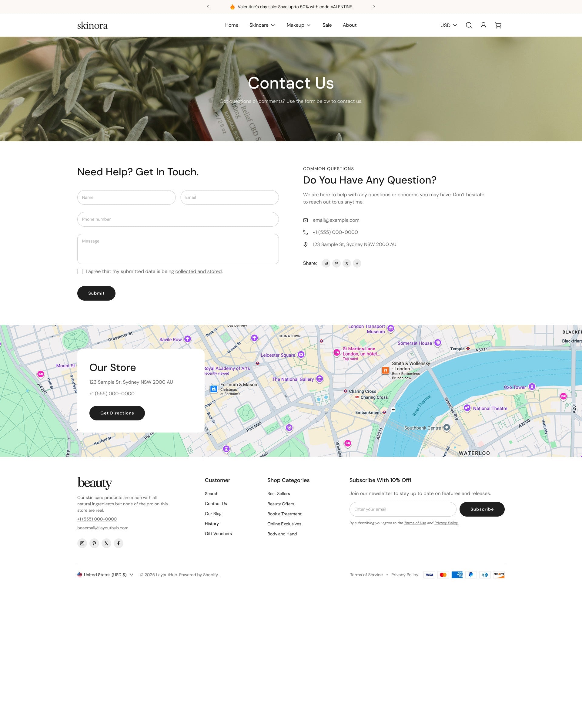Open Our Blog footer link
Image resolution: width=582 pixels, height=728 pixels.
pyautogui.click(x=213, y=514)
